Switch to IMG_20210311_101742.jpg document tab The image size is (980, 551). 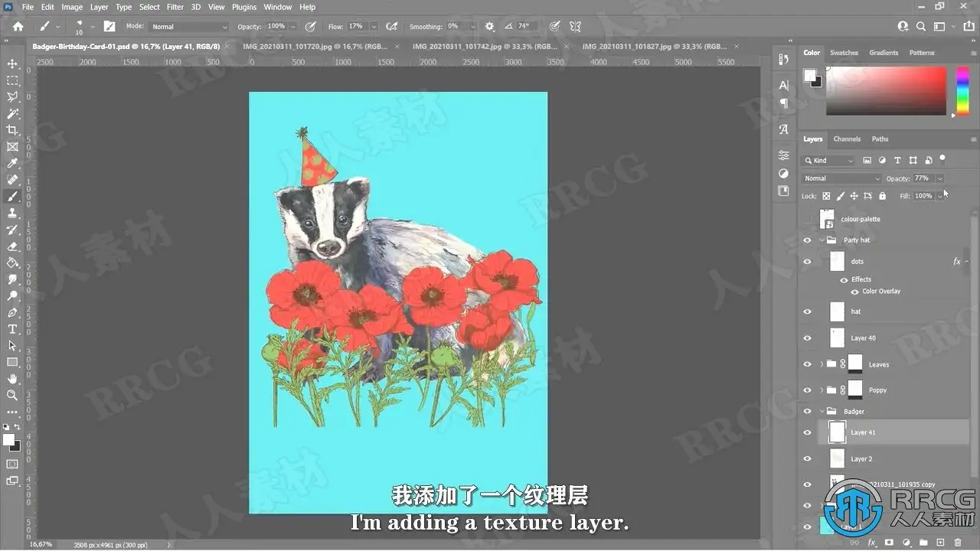pos(484,47)
